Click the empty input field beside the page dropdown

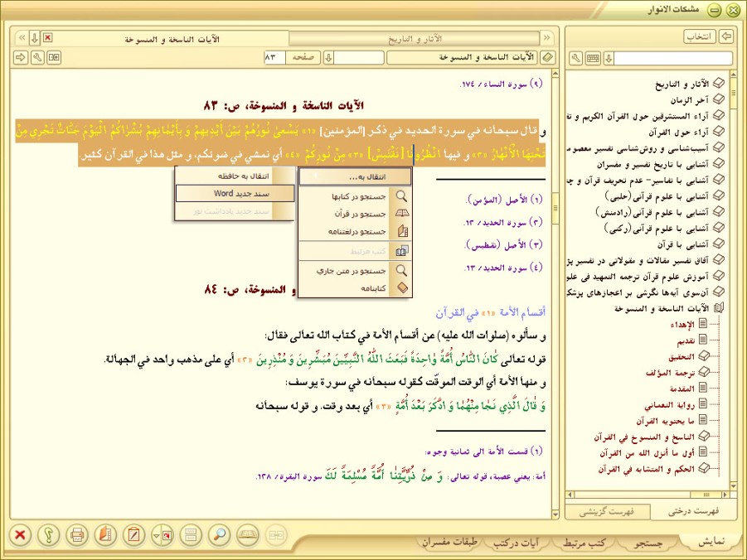(359, 58)
